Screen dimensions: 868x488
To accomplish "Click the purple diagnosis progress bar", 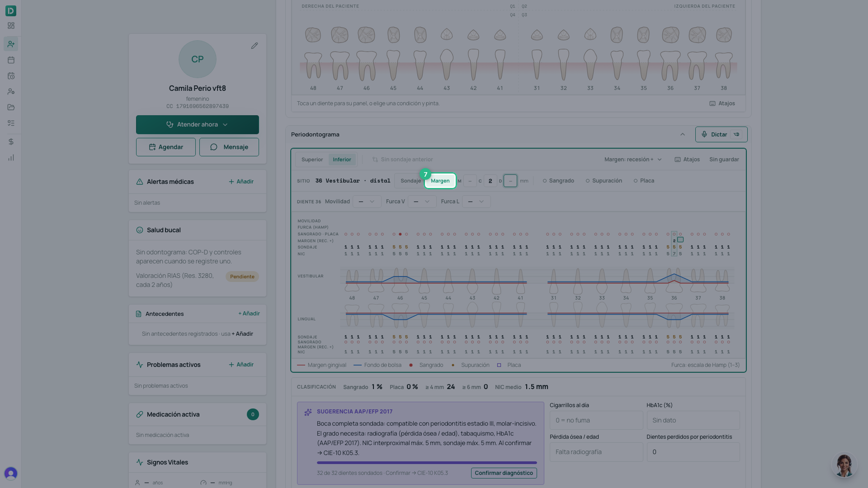I will pos(427,463).
